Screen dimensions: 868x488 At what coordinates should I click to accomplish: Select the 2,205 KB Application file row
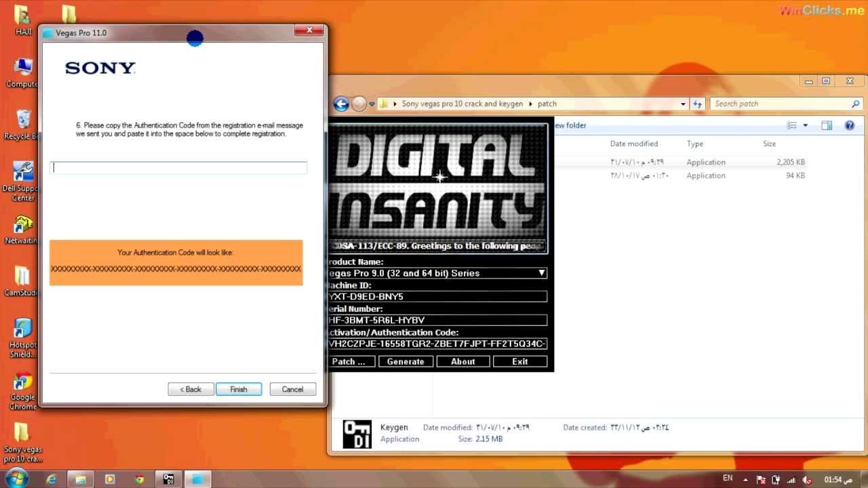click(707, 162)
